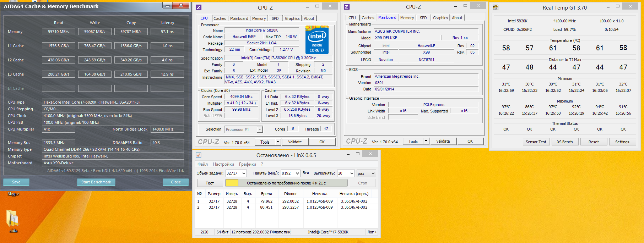Expand the Processor #1 selection dropdown
Screen dimensions: 644x243
coord(260,129)
